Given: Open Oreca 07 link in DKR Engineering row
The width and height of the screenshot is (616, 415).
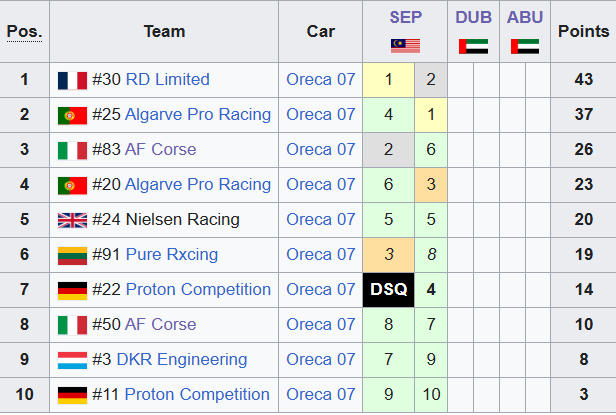Looking at the screenshot, I should (x=321, y=359).
